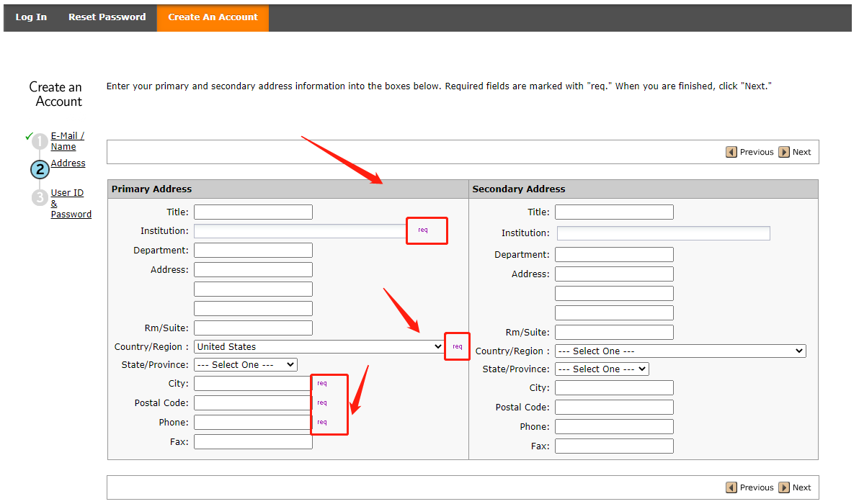Click the Primary City input field
The width and height of the screenshot is (859, 504).
252,384
